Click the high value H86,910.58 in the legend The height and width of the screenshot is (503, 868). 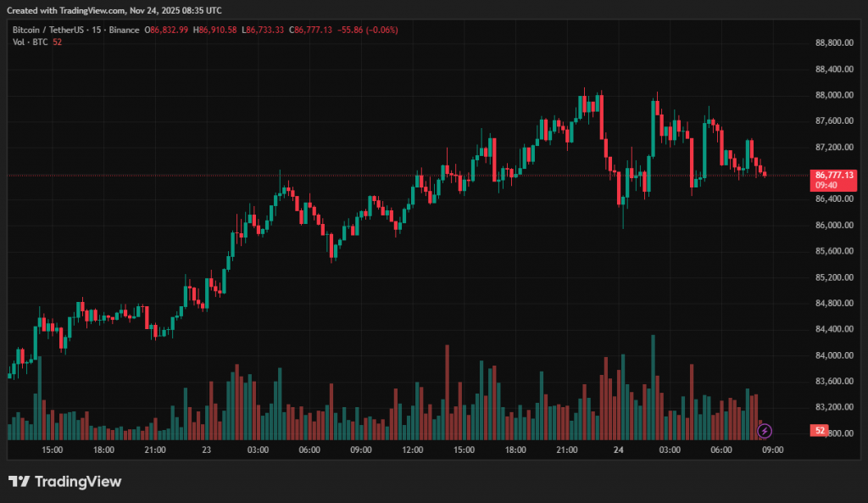tap(215, 30)
